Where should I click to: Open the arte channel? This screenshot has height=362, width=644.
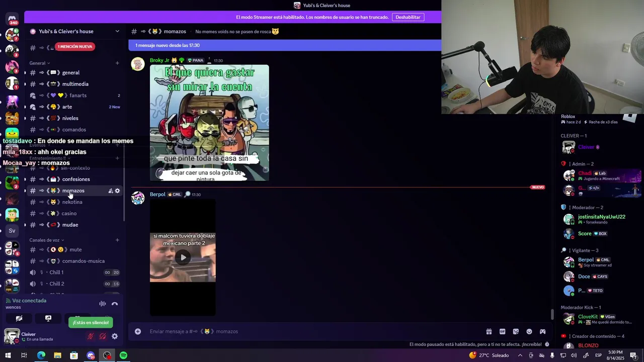74,107
